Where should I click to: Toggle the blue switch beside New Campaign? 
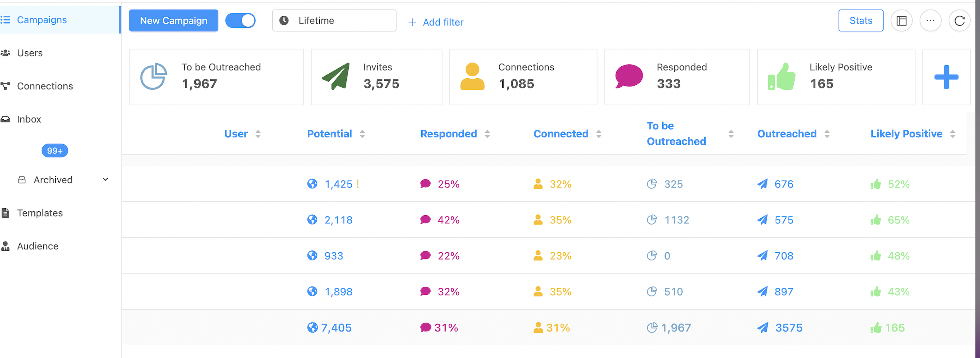(x=241, y=21)
